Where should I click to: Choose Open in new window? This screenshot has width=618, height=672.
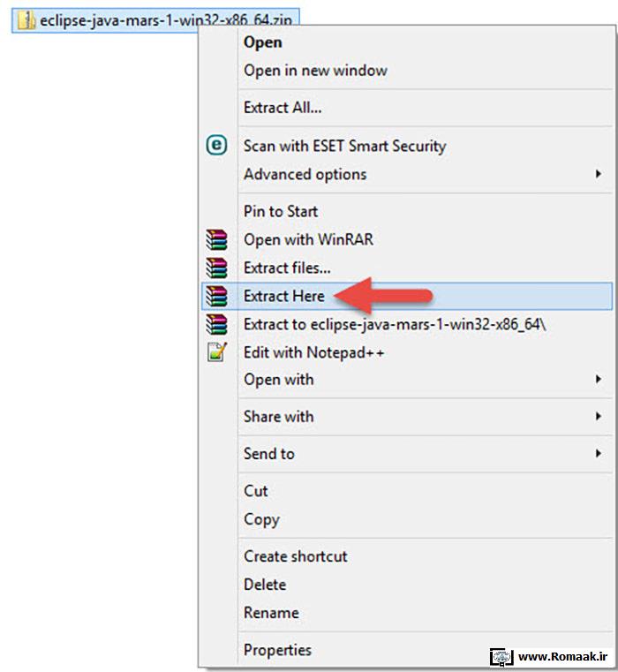point(406,71)
